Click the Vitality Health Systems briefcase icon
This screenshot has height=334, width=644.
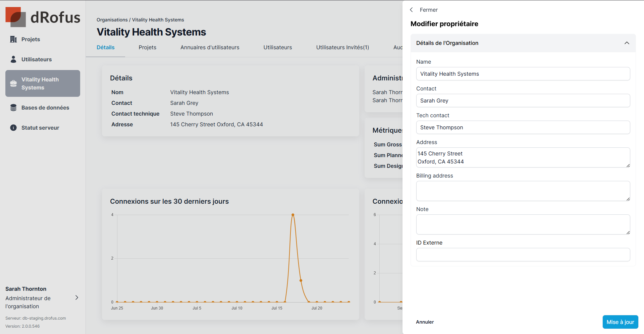tap(13, 83)
